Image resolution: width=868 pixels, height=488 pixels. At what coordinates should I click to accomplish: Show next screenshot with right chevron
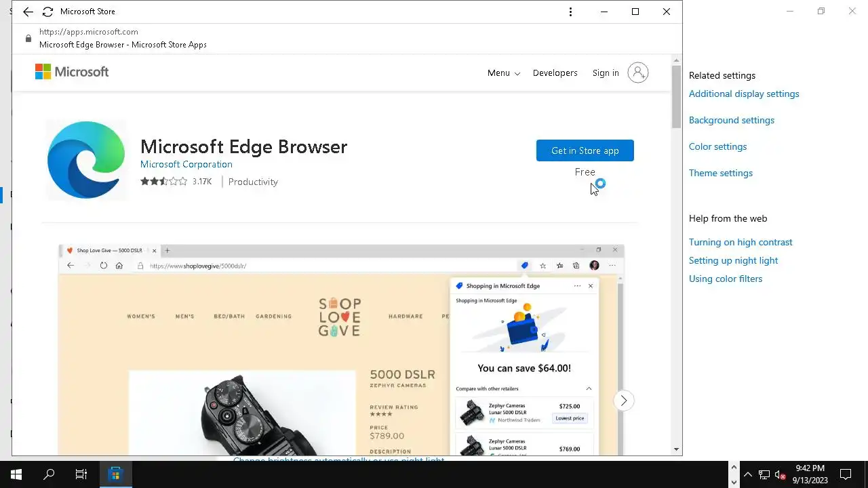point(623,401)
